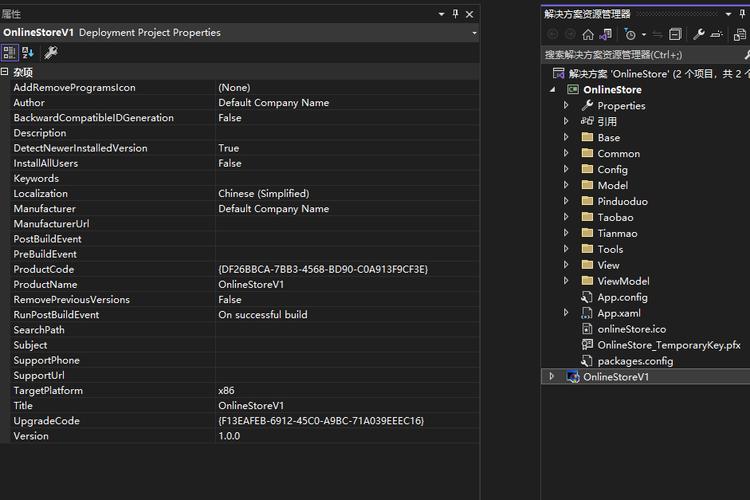The height and width of the screenshot is (500, 750).
Task: Expand the ViewModel folder
Action: click(566, 281)
